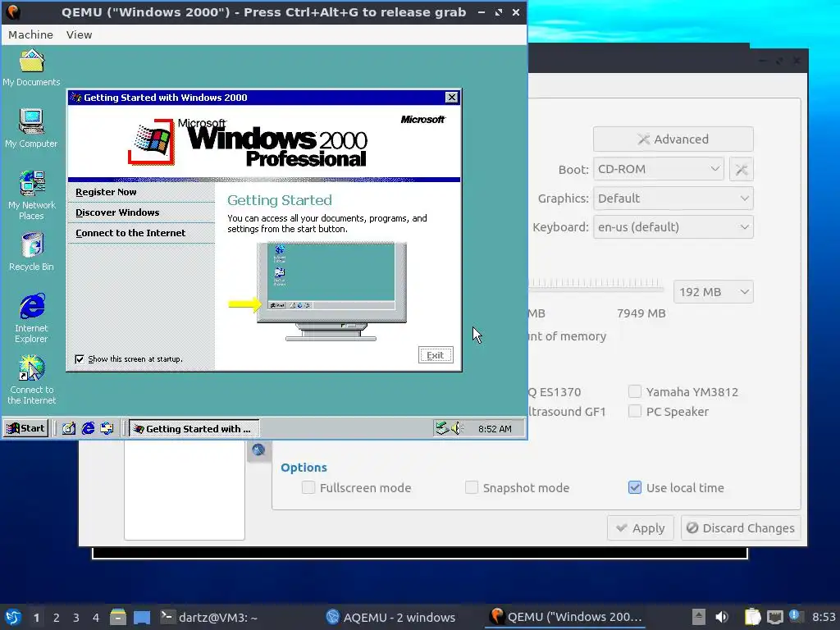Image resolution: width=840 pixels, height=630 pixels.
Task: Switch to workspace 4
Action: point(96,618)
